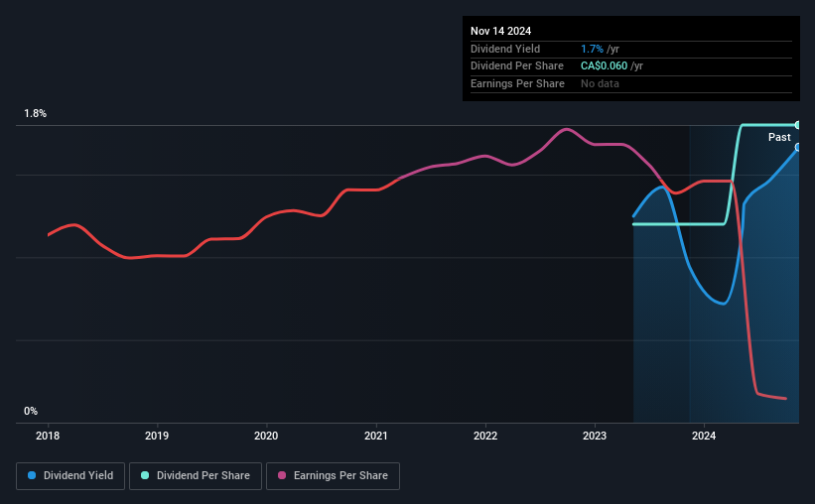Click the teal Dividend Per Share legend dot

[x=145, y=475]
